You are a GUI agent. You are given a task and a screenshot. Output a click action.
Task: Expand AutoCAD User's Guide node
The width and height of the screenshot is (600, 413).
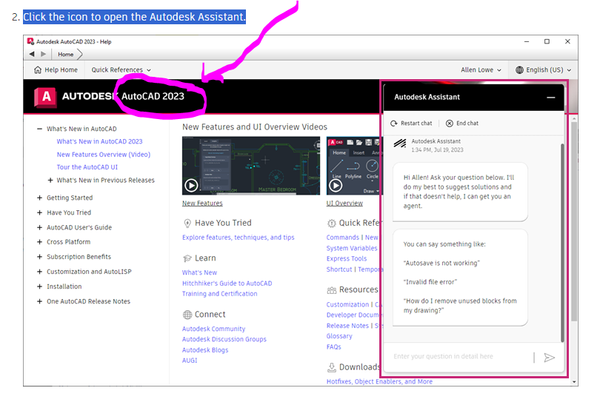(x=39, y=227)
